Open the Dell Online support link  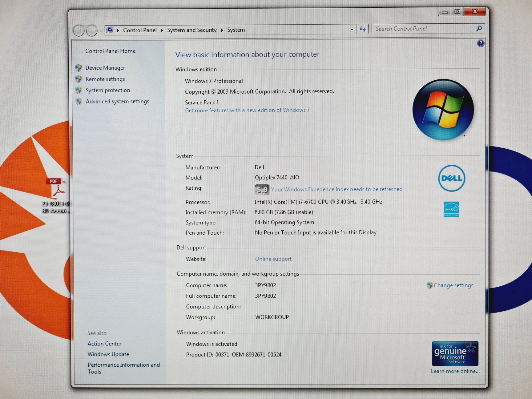click(273, 259)
